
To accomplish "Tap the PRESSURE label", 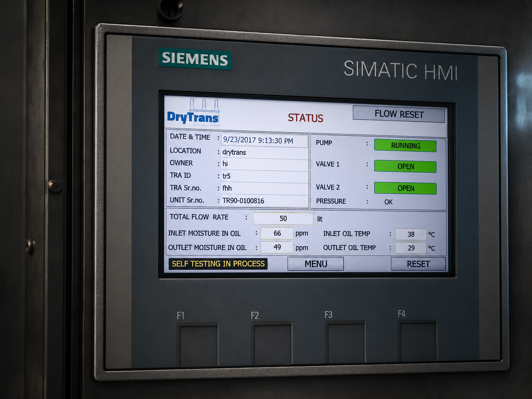I will [331, 201].
